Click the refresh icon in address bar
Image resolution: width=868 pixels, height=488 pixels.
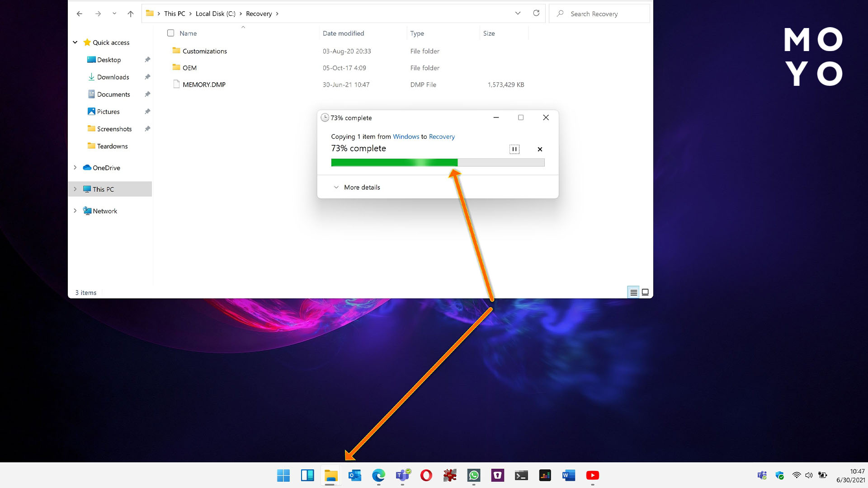coord(536,13)
